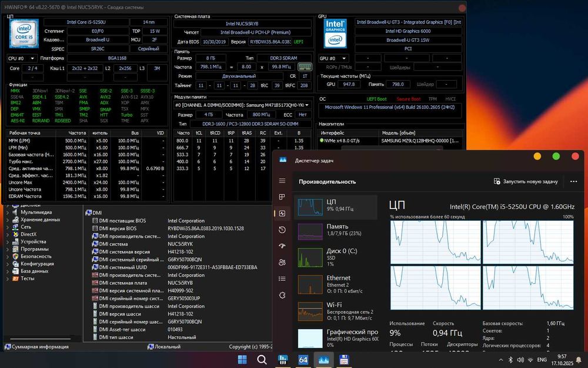
Task: Open the Details list icon in Task Manager
Action: [x=282, y=279]
